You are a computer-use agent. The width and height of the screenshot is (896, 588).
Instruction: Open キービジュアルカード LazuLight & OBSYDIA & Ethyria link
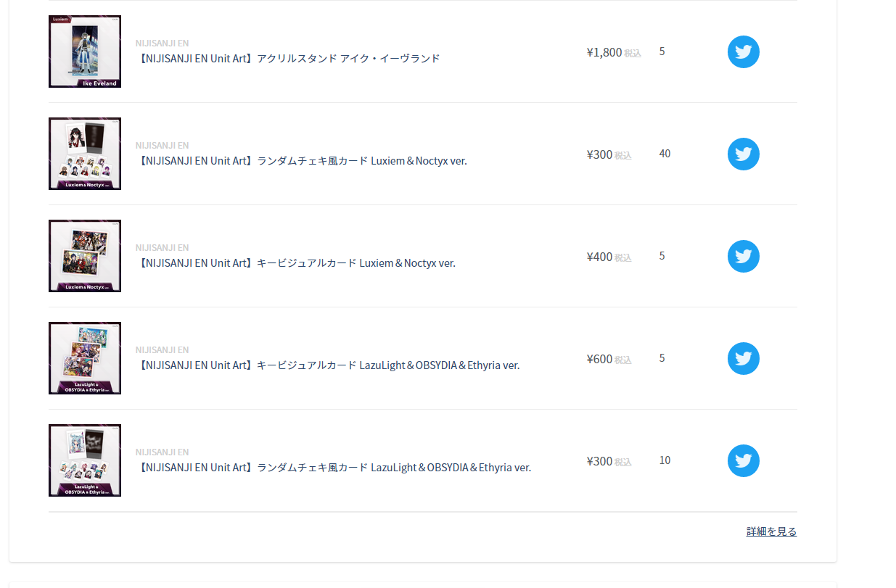328,365
